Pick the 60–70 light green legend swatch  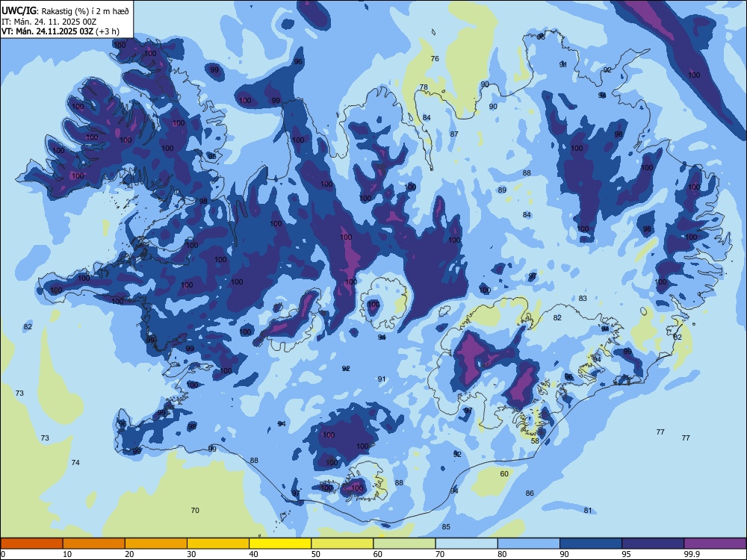tap(404, 544)
